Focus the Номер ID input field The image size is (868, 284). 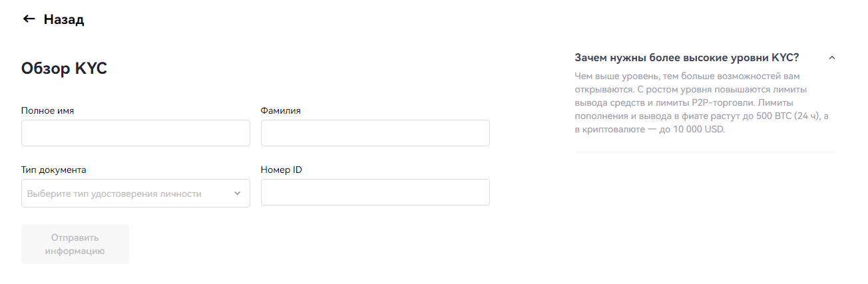(x=375, y=192)
